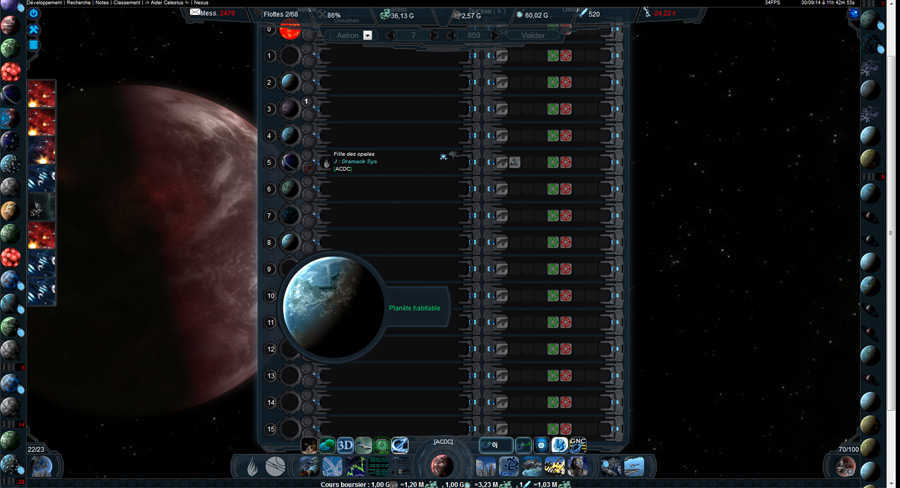Select planet 10 in the system list
Image resolution: width=900 pixels, height=488 pixels.
tap(289, 296)
